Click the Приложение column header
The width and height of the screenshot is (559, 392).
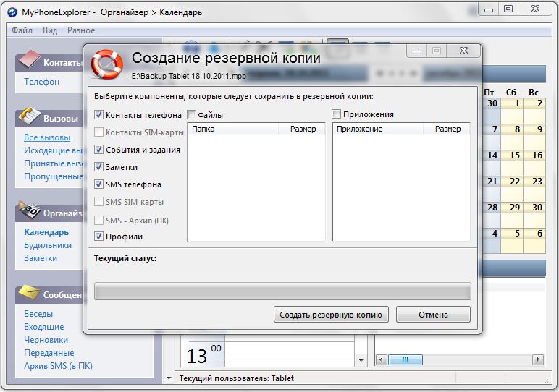[x=378, y=129]
